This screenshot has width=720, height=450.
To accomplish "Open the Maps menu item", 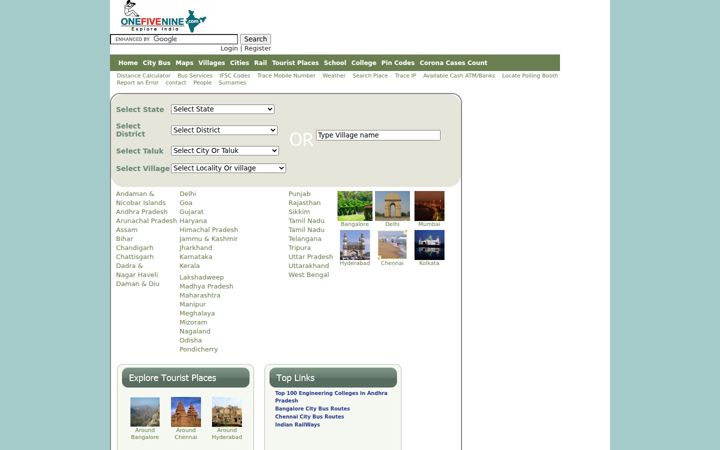I will coord(184,63).
